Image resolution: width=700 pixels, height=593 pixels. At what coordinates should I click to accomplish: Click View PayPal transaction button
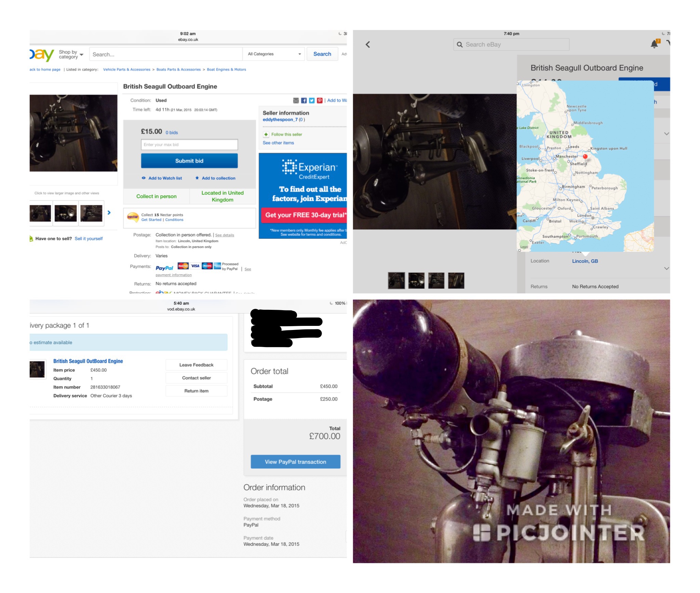295,462
